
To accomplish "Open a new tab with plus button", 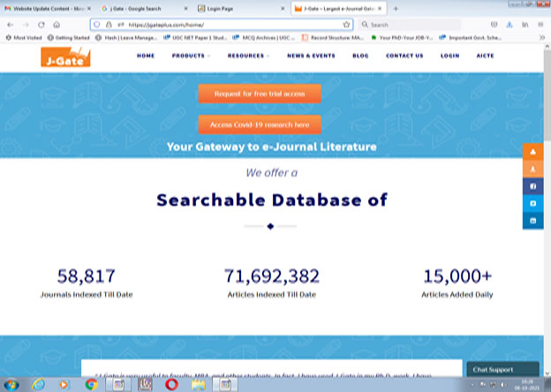I will [396, 9].
